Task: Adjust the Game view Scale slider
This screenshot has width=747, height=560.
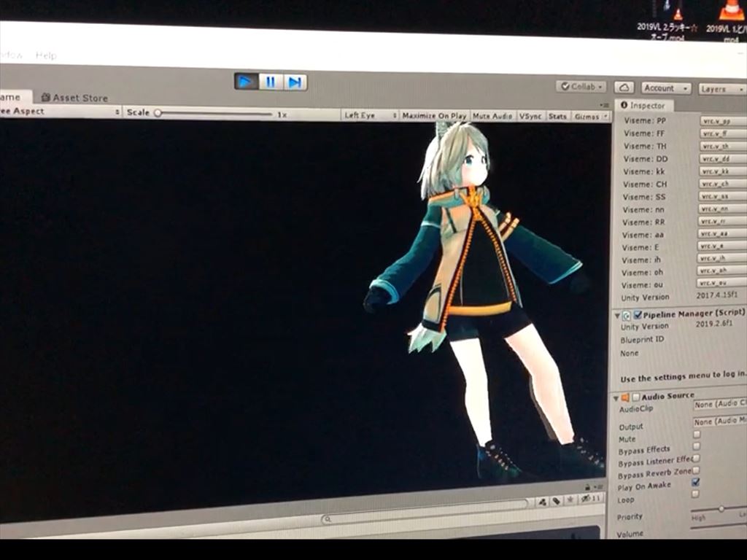Action: tap(214, 113)
